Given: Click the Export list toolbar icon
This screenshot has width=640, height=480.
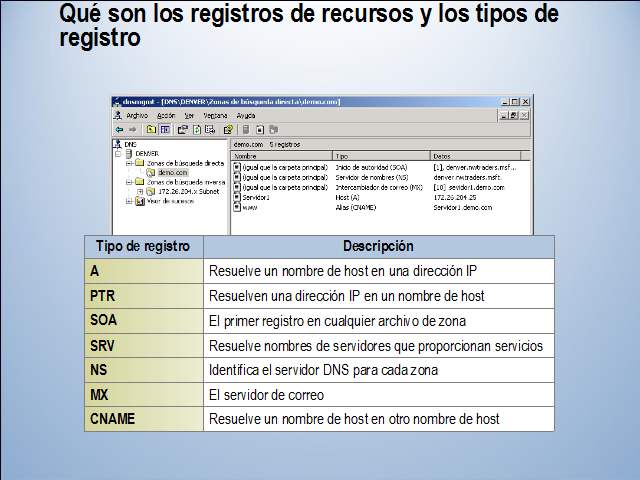Looking at the screenshot, I should pos(210,129).
